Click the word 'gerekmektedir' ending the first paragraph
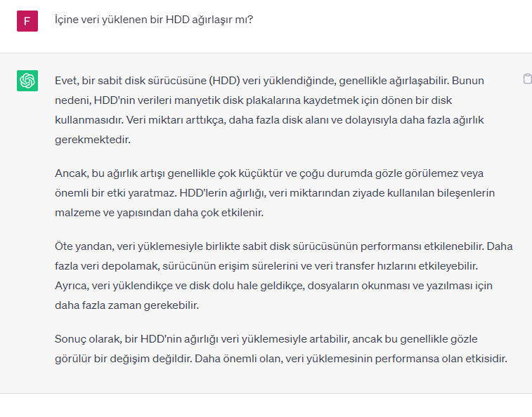This screenshot has height=417, width=532. (x=92, y=140)
